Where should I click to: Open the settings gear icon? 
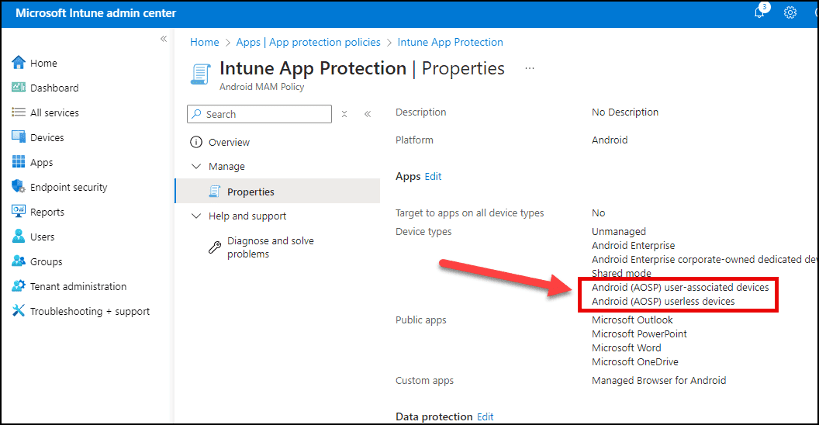[x=790, y=13]
